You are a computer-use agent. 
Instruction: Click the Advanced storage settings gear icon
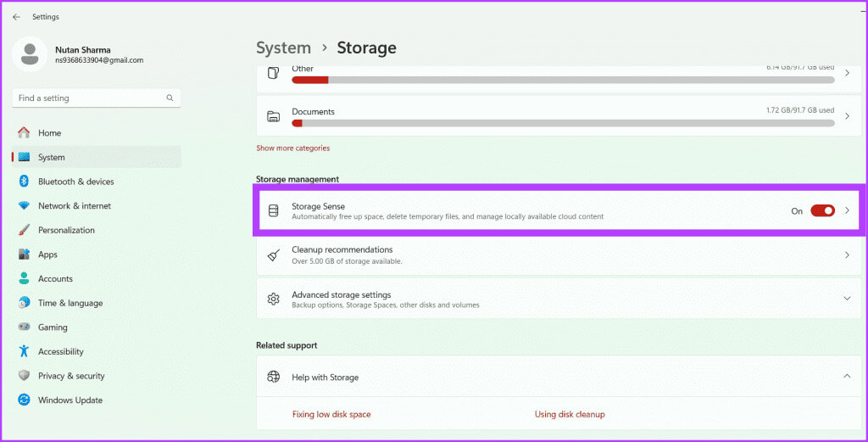click(274, 299)
